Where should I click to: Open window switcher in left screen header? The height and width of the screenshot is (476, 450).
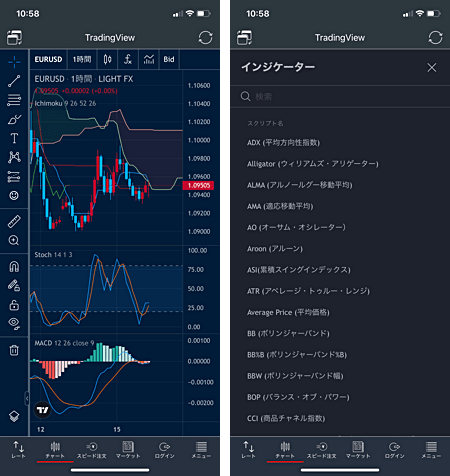(x=14, y=38)
